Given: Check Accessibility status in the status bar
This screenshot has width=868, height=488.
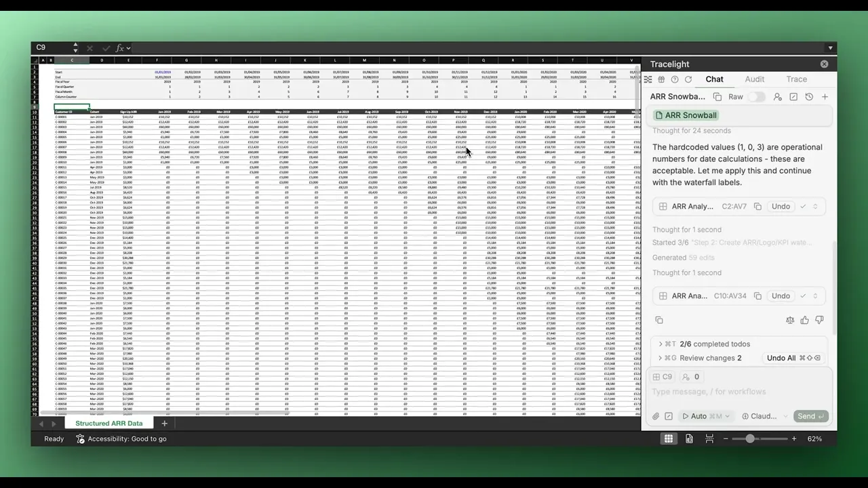Looking at the screenshot, I should [121, 439].
